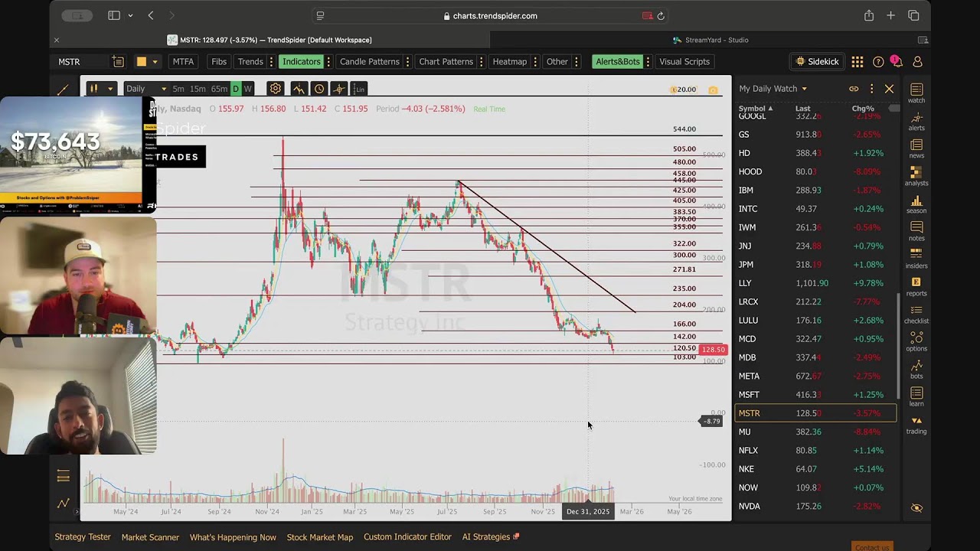Click the crosshair icon in chart toolbar
The image size is (980, 551).
(339, 89)
